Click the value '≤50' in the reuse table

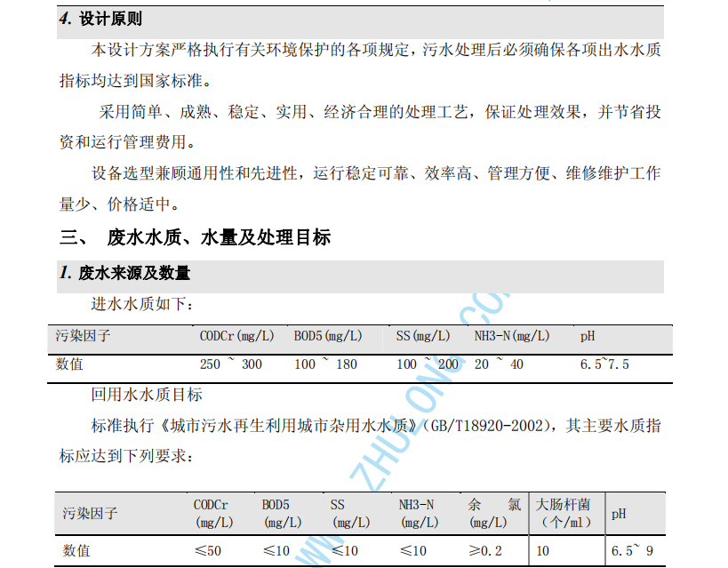(x=207, y=551)
